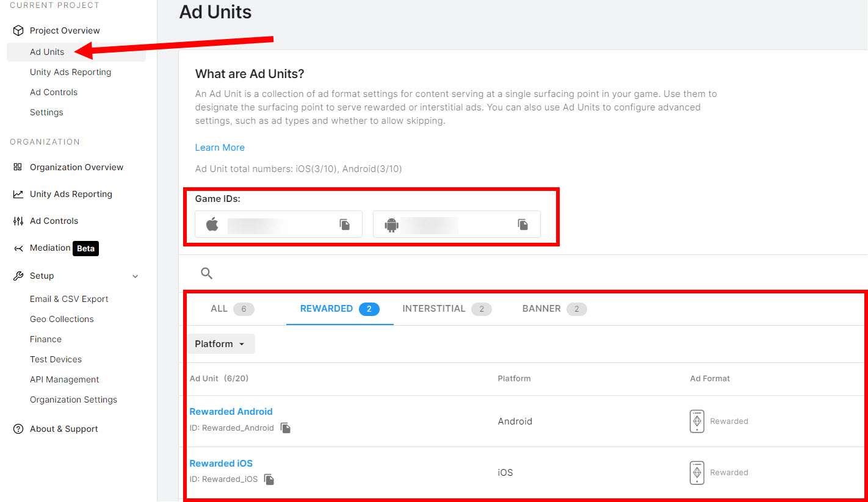Open Ad Controls under Current Project
The height and width of the screenshot is (502, 868).
click(x=54, y=92)
